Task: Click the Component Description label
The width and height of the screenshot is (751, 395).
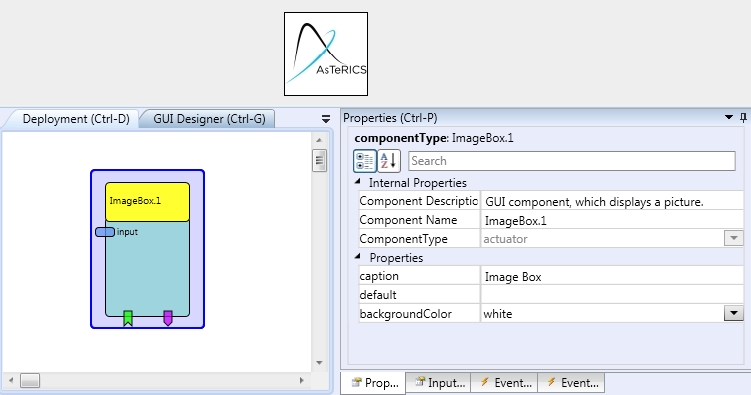Action: click(x=419, y=201)
